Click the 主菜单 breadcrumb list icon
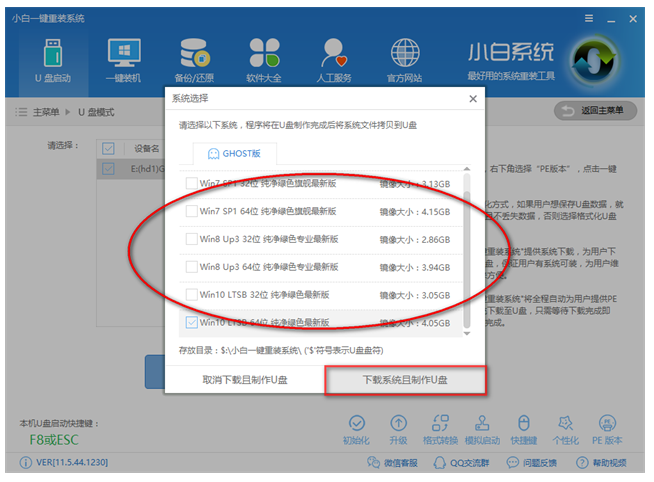 coord(21,112)
